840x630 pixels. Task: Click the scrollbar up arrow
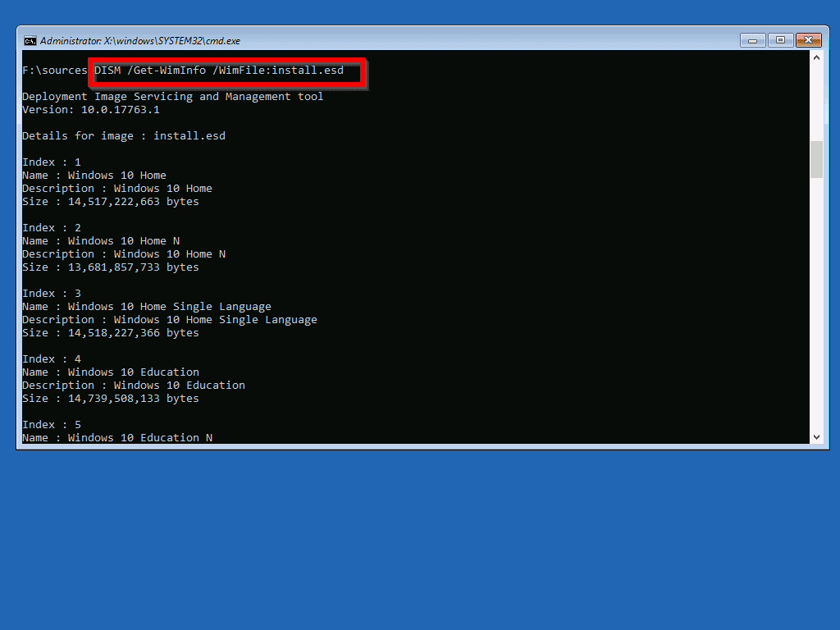tap(816, 58)
